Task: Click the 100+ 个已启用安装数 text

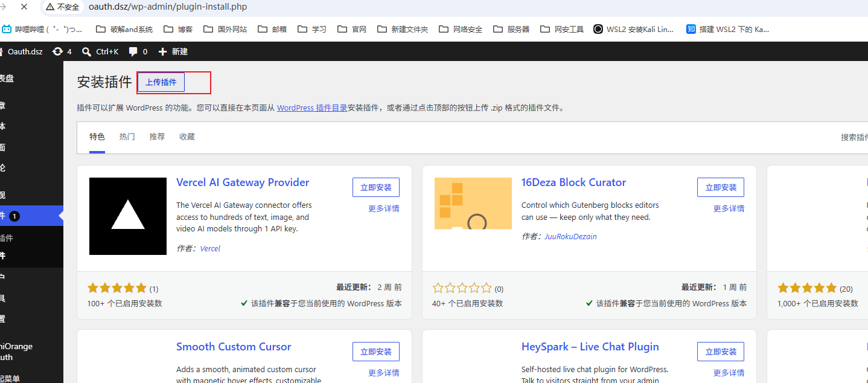Action: [x=124, y=303]
